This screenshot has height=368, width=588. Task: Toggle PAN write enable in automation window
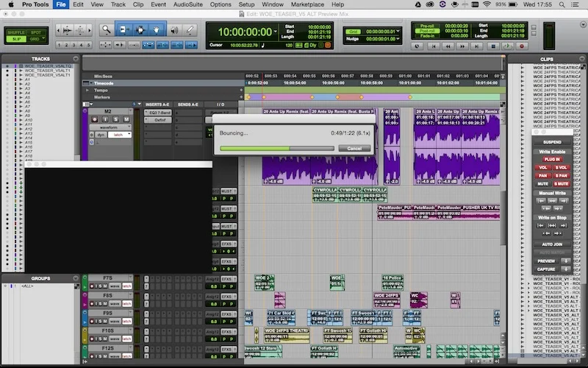point(542,176)
